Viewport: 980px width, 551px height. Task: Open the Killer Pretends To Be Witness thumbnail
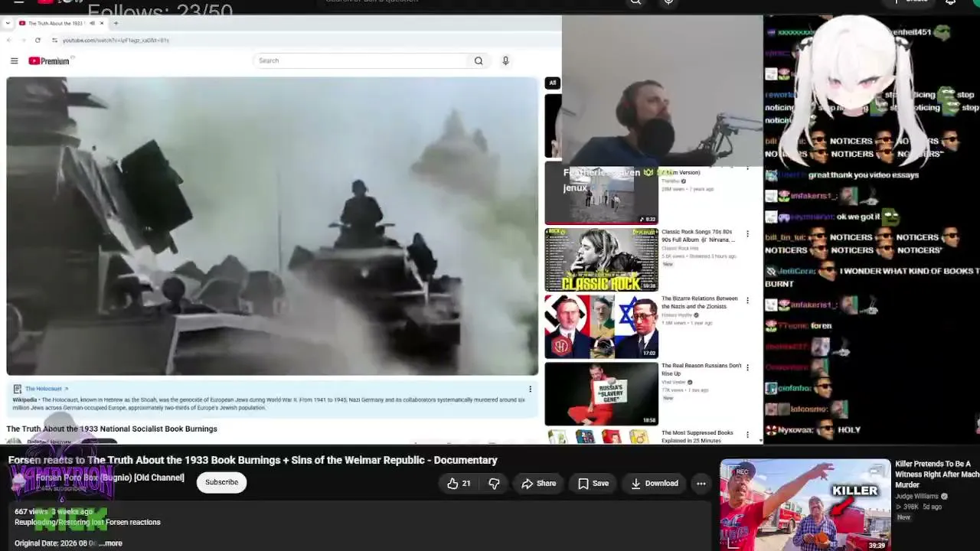805,504
